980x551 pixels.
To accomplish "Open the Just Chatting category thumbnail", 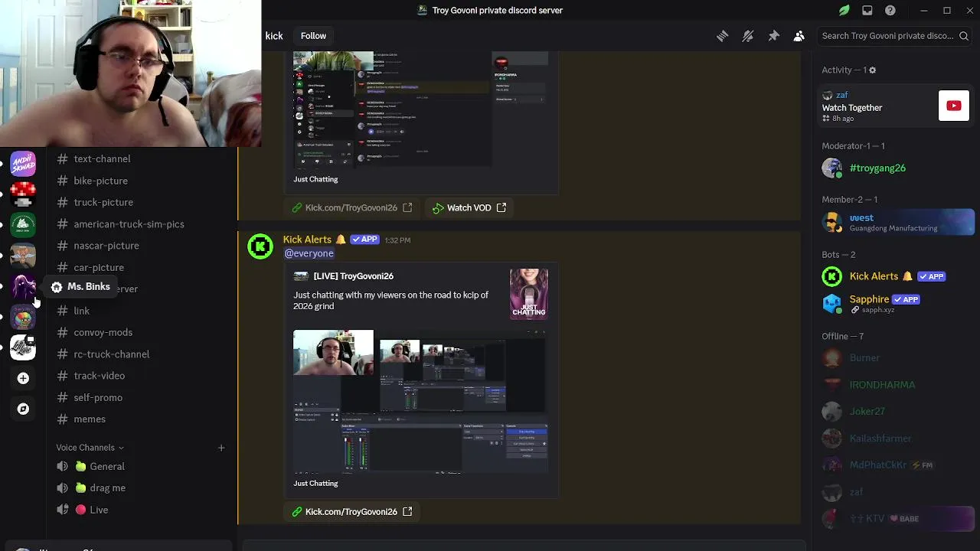I will (x=529, y=293).
